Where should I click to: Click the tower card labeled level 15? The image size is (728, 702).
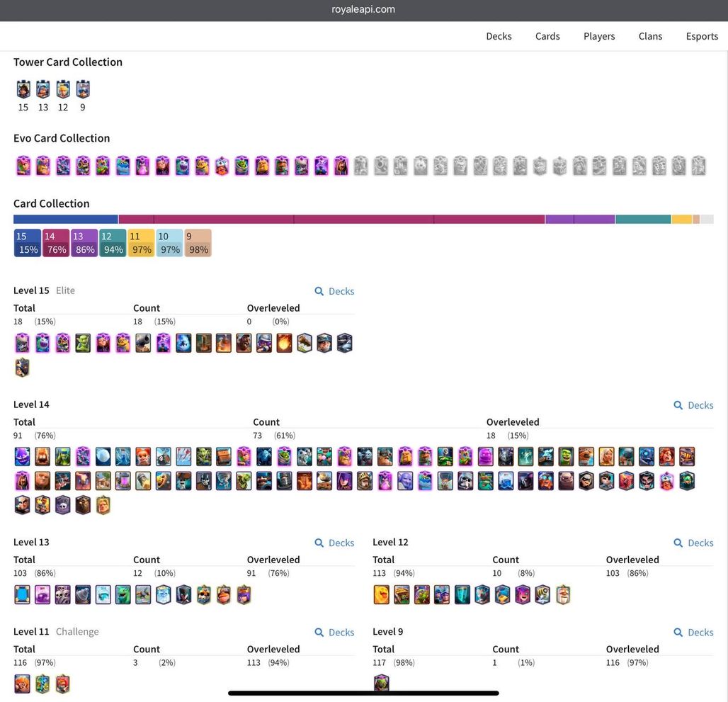click(23, 89)
